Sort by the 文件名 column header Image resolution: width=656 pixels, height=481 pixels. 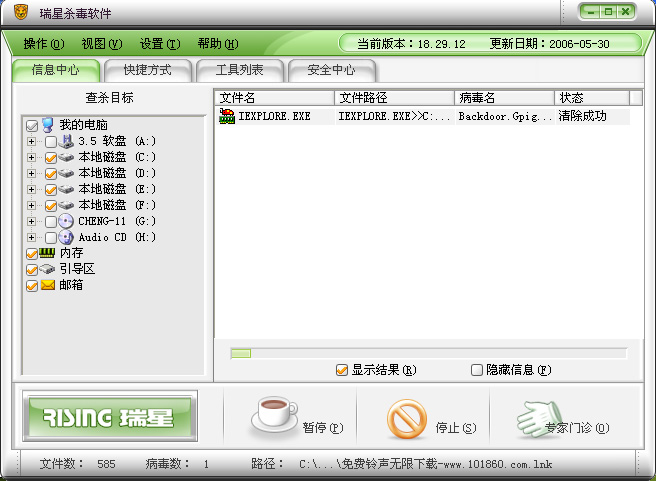click(275, 98)
